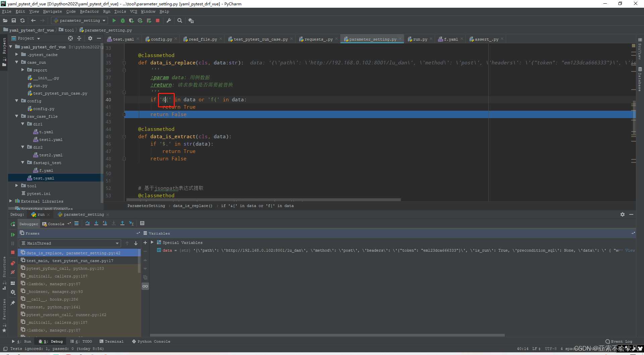Step Over in the debugger toolbar
This screenshot has height=355, width=644.
pyautogui.click(x=88, y=223)
